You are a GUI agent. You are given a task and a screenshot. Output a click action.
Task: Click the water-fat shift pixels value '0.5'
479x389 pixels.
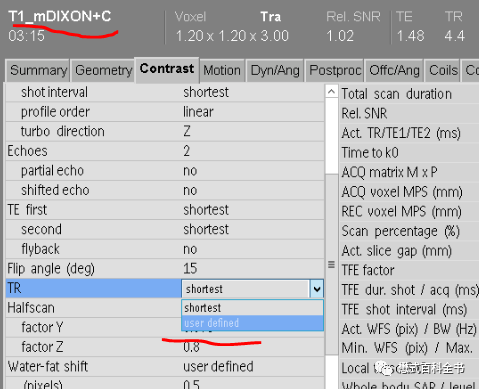point(191,384)
